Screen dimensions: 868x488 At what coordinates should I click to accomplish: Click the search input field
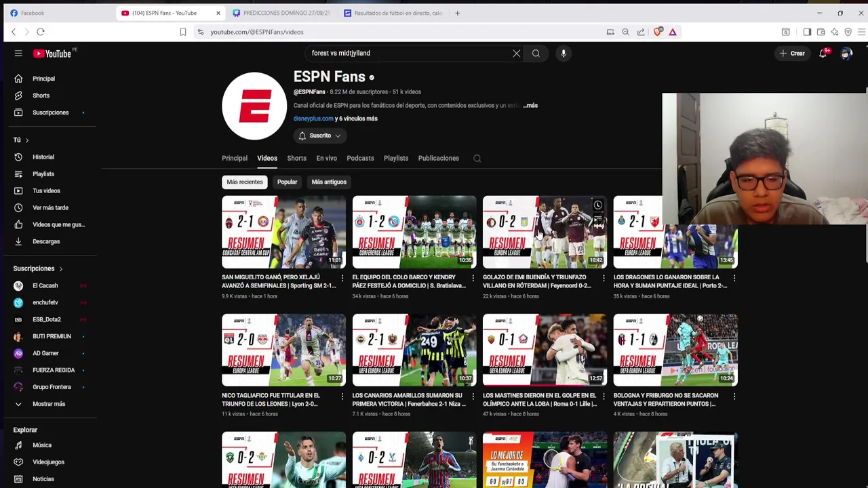[x=407, y=53]
